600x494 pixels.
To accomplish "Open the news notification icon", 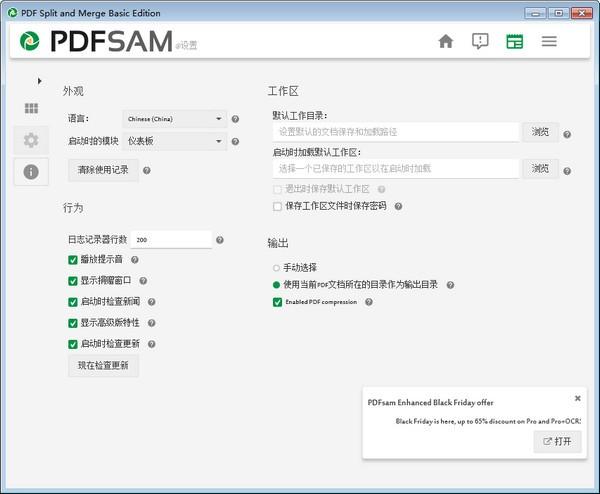I will [x=480, y=41].
